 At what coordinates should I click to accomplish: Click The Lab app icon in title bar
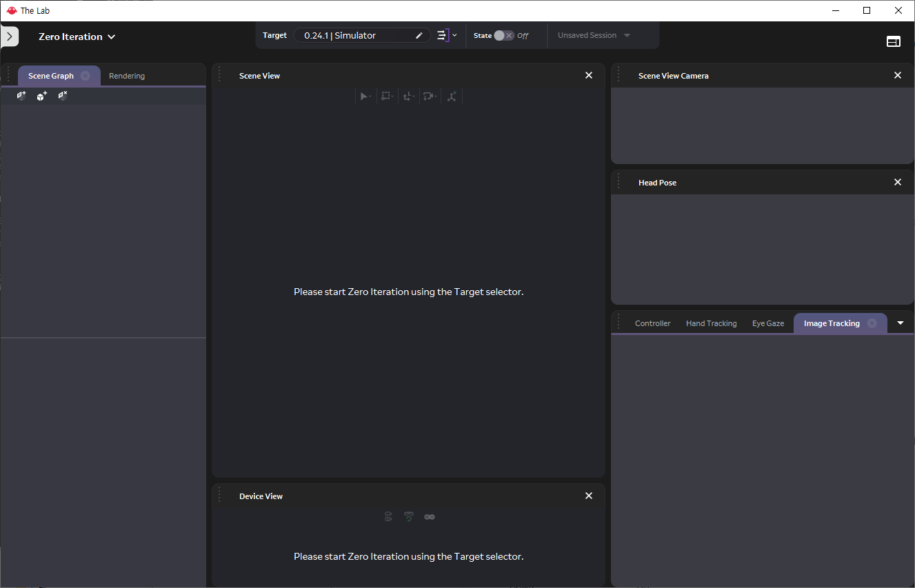coord(11,10)
